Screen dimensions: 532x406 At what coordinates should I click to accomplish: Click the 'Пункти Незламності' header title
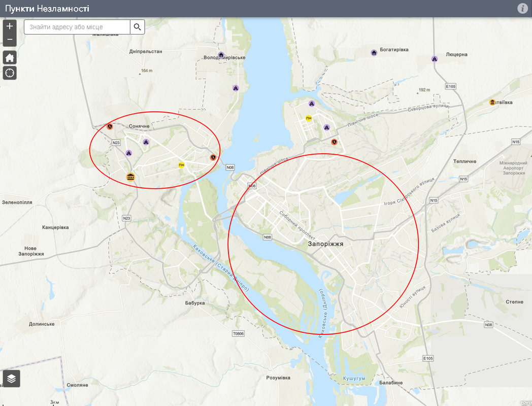(47, 9)
